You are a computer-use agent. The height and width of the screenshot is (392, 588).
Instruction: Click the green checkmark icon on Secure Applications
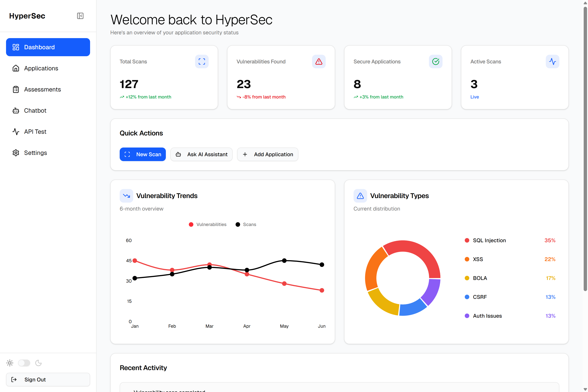pyautogui.click(x=436, y=61)
